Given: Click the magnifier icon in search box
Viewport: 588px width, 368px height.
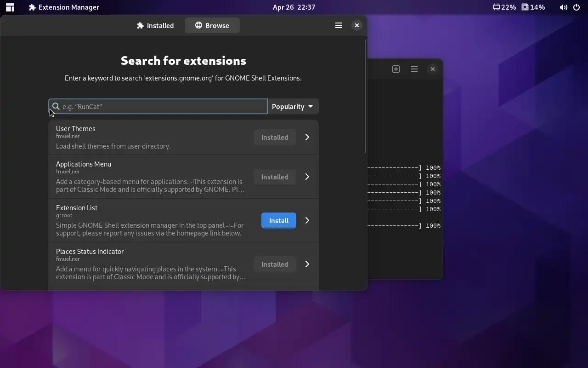Looking at the screenshot, I should point(56,106).
